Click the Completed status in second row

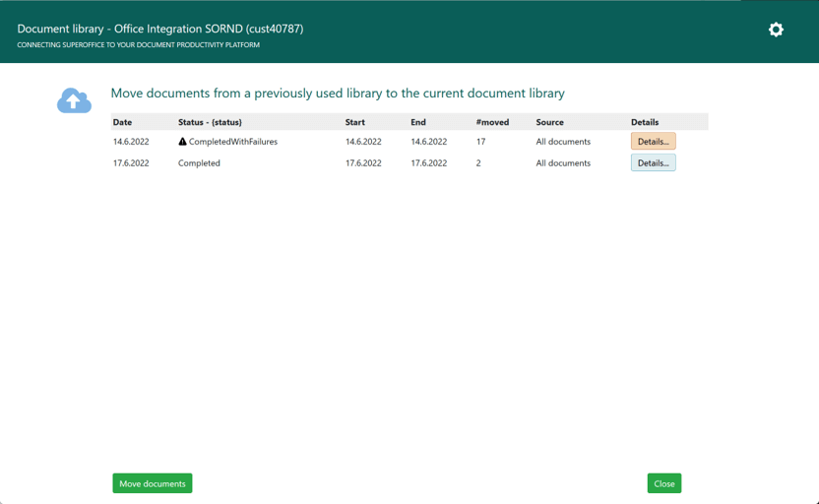point(199,163)
